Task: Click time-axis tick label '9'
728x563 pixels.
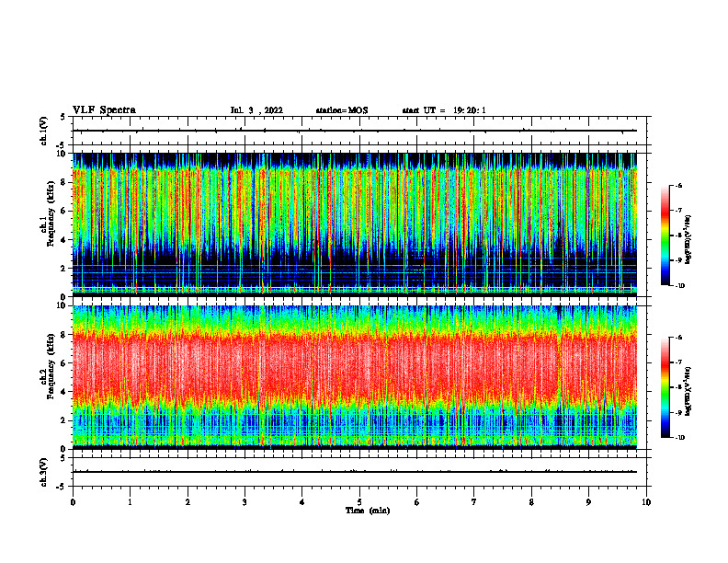Action: (x=588, y=502)
